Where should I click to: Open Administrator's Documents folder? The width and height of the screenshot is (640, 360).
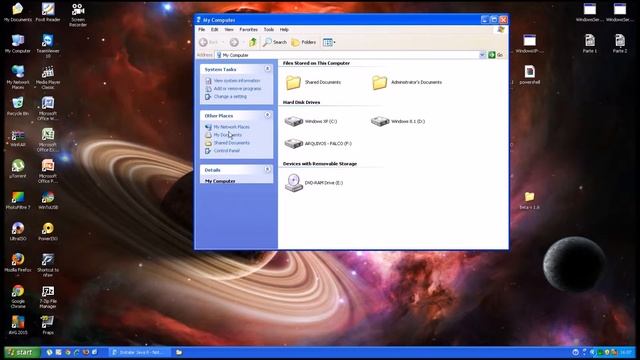click(380, 82)
